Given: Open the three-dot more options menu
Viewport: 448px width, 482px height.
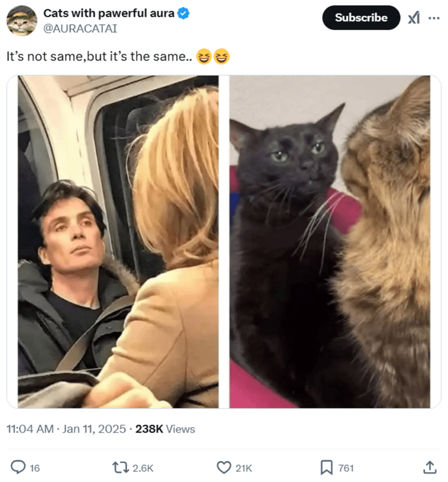Looking at the screenshot, I should (x=434, y=18).
